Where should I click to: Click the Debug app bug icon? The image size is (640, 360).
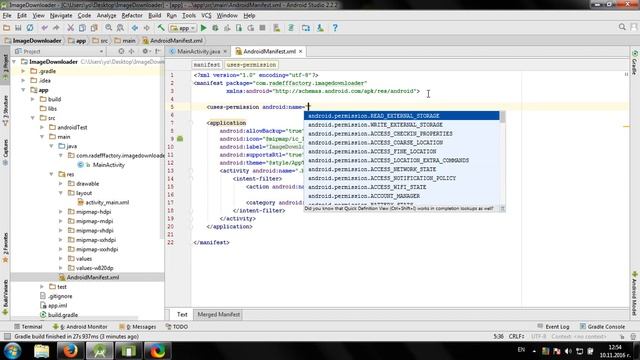pyautogui.click(x=215, y=28)
